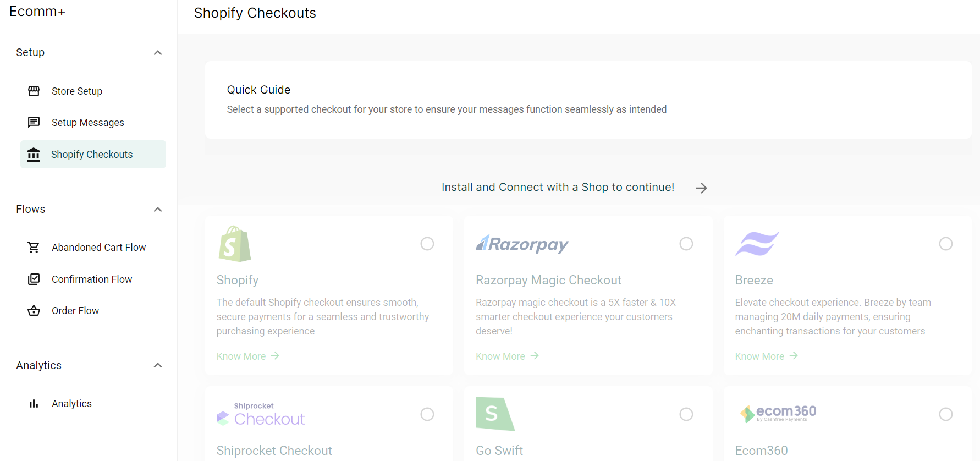Go to Abandoned Cart Flow

[93, 248]
